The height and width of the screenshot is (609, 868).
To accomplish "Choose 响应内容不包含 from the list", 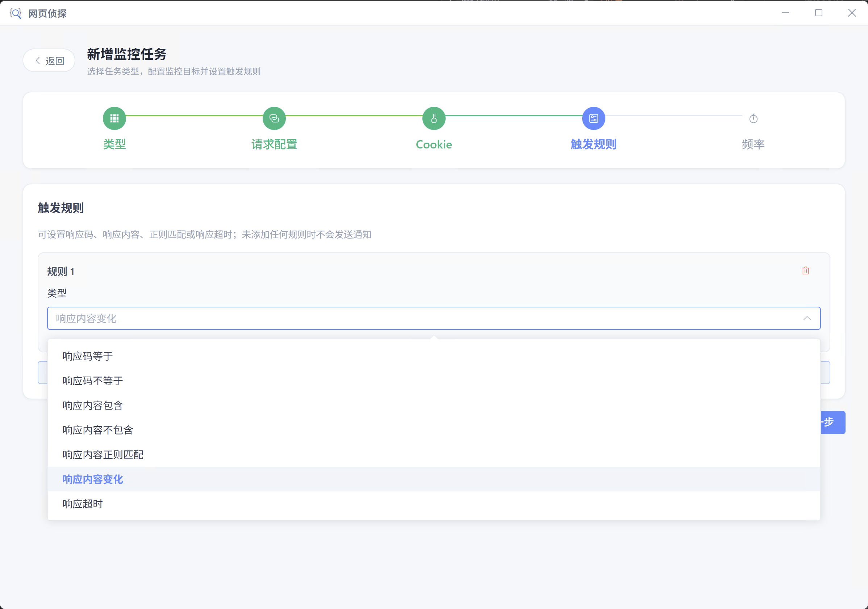I will (434, 429).
